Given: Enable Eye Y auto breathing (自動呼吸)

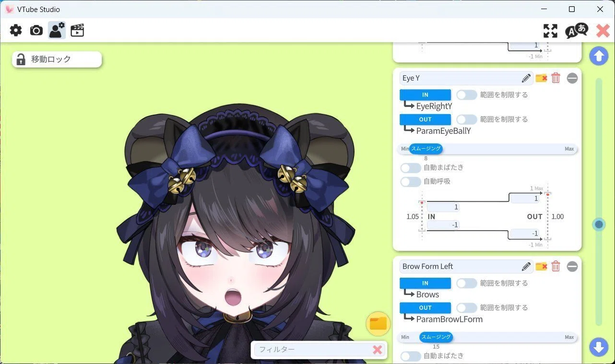Looking at the screenshot, I should [411, 182].
